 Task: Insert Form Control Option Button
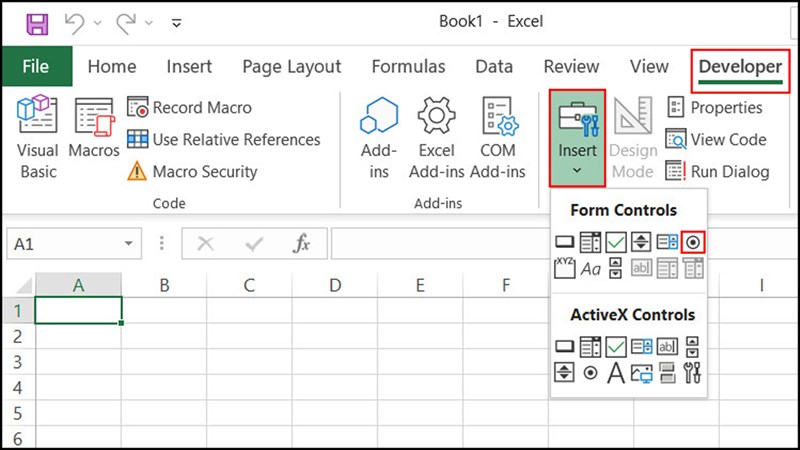point(693,242)
